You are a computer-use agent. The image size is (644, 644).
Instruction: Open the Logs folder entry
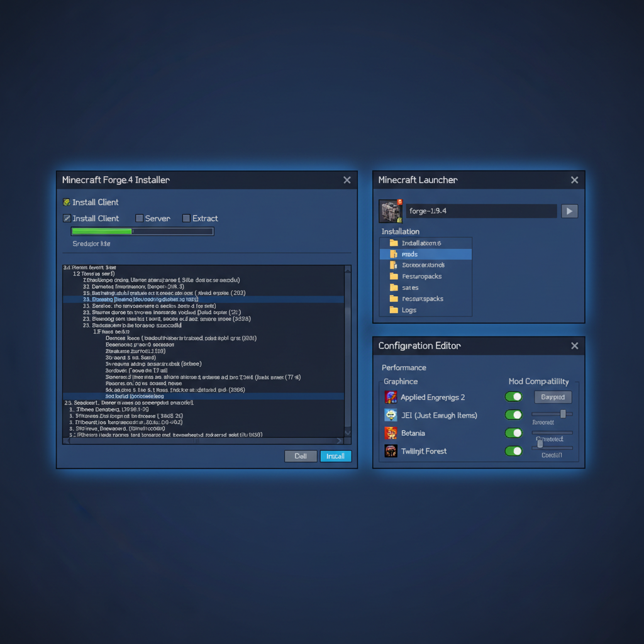coord(426,310)
